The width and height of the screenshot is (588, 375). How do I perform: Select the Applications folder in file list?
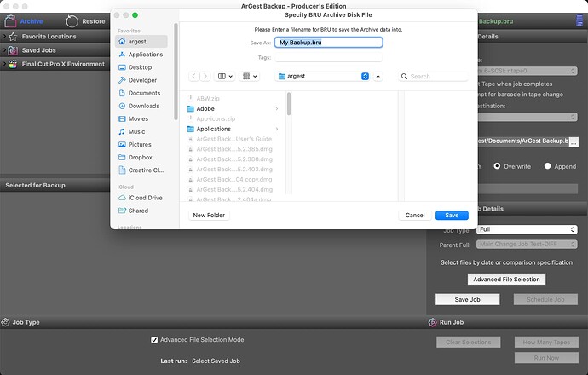(233, 129)
